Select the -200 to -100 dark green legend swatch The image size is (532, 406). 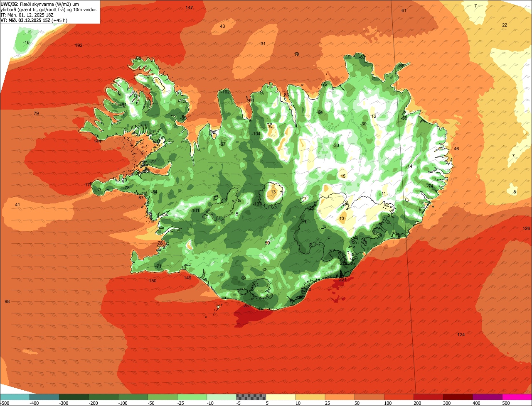[103, 397]
